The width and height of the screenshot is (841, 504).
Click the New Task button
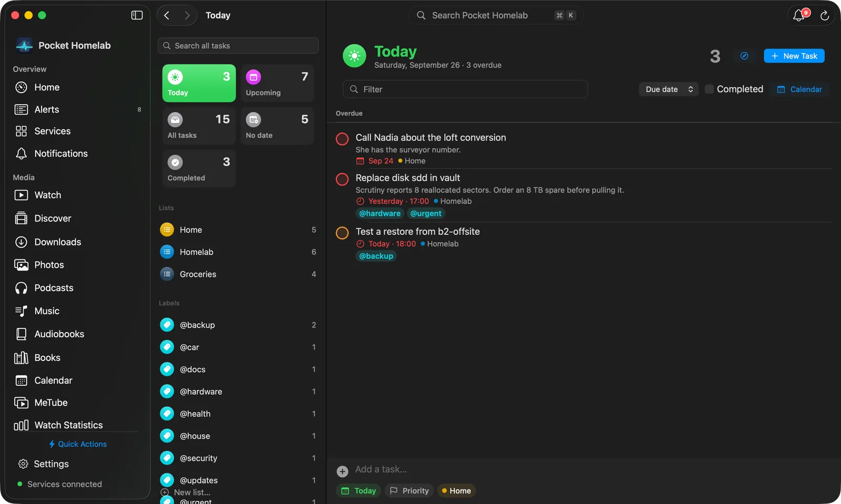(794, 56)
